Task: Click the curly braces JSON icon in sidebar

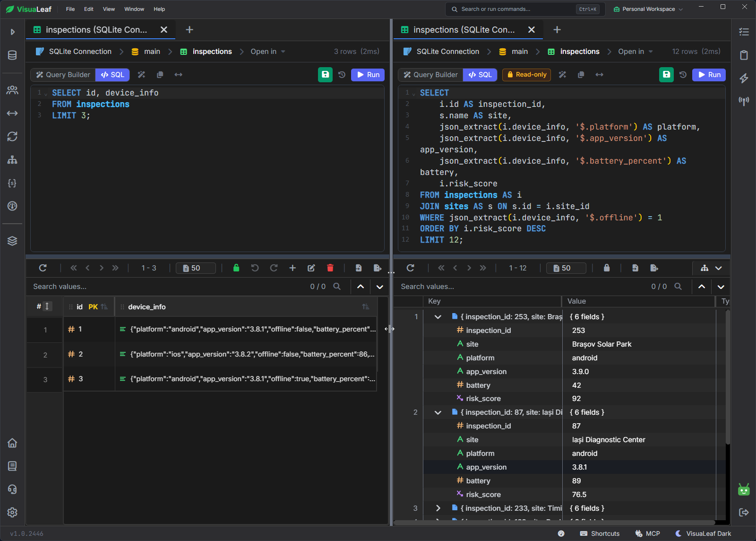Action: coord(12,183)
